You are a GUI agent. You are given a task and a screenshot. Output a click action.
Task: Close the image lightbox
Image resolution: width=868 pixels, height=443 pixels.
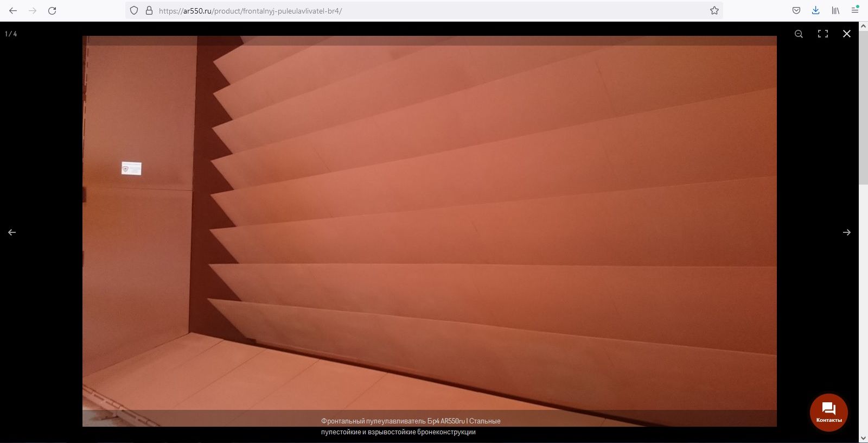[847, 34]
